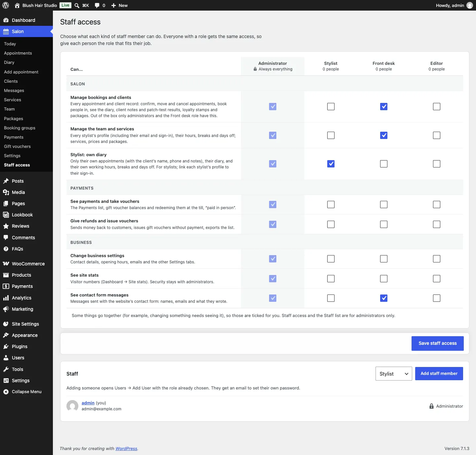Viewport: 476px width, 455px height.
Task: Click the Posts pin icon
Action: [x=6, y=181]
